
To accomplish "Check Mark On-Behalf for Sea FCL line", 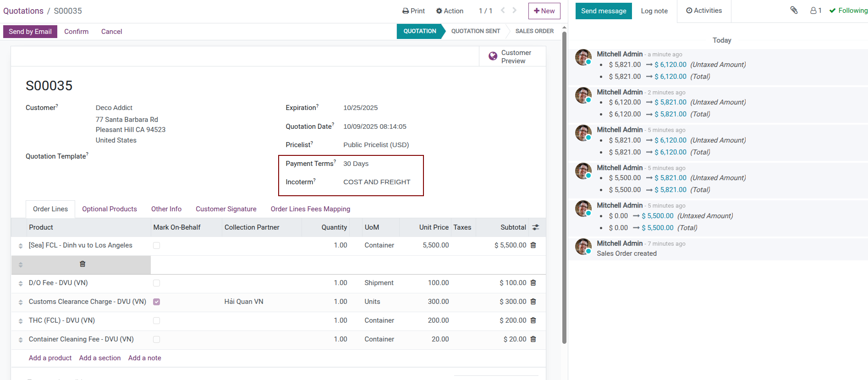I will coord(157,246).
